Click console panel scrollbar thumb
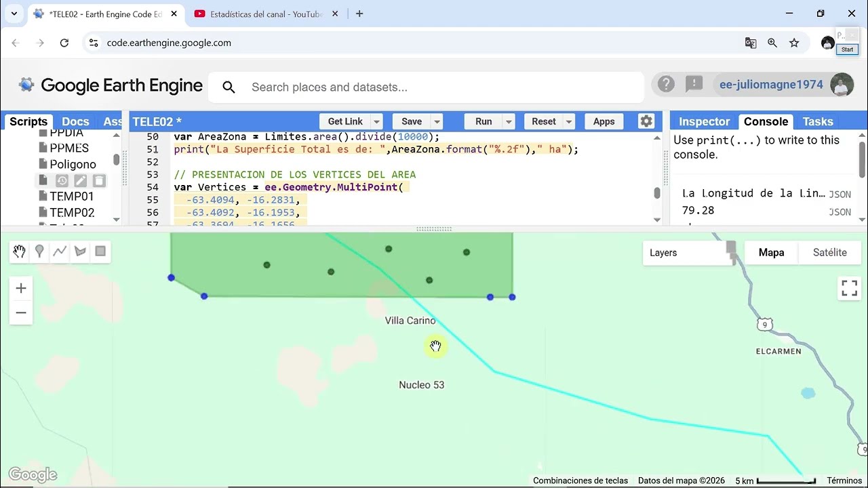Screen dimensions: 868x488 point(862,159)
